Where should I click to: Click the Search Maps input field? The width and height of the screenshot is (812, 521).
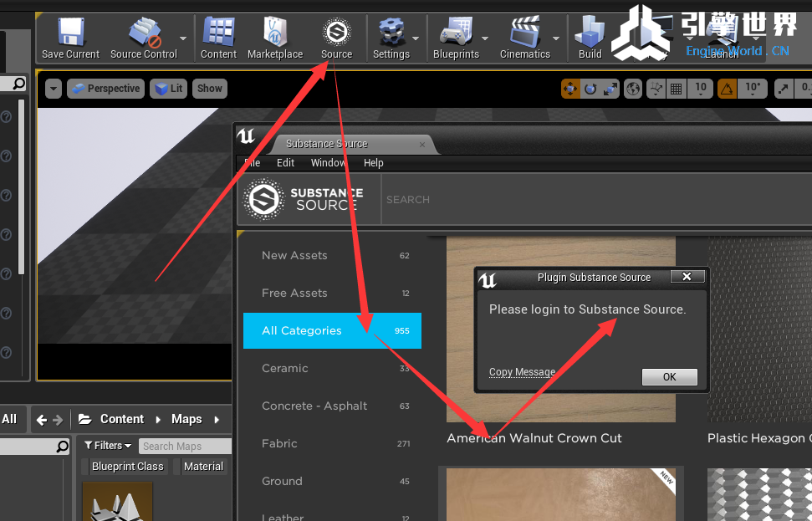[186, 446]
